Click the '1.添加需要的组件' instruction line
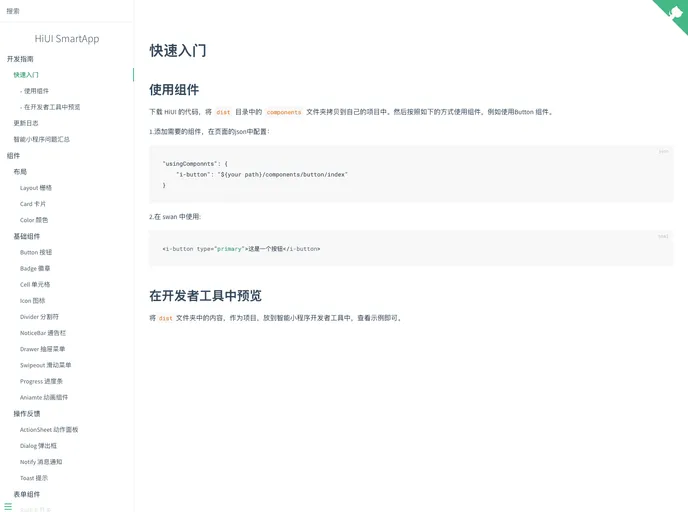Viewport: 688px width, 512px height. (209, 132)
